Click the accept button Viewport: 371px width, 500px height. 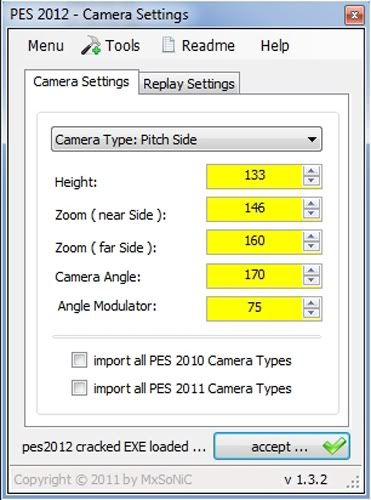[282, 446]
